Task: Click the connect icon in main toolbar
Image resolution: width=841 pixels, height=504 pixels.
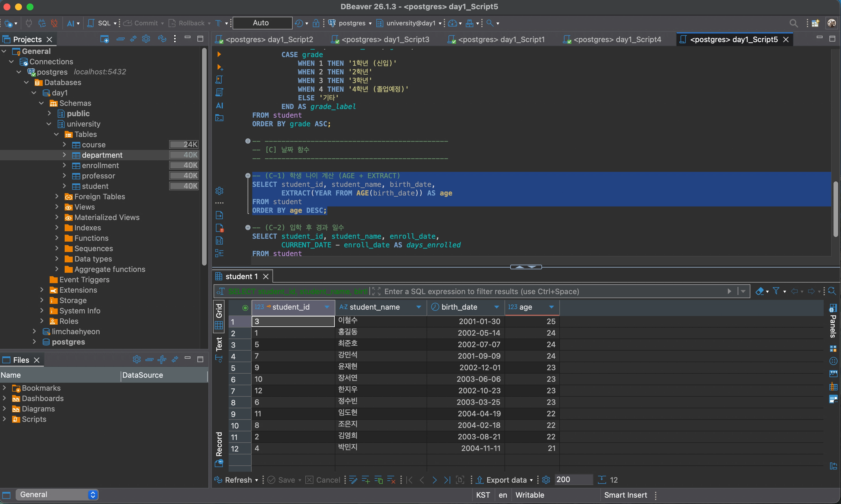Action: (29, 23)
